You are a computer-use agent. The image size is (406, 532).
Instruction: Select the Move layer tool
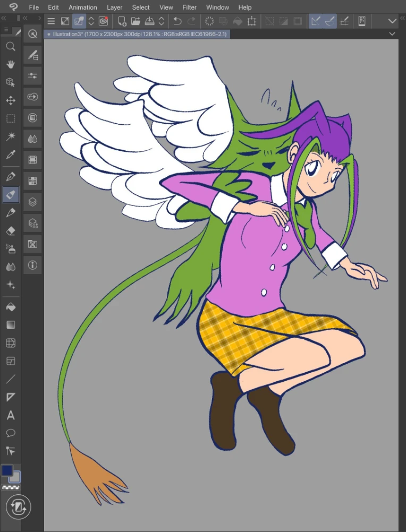[11, 100]
